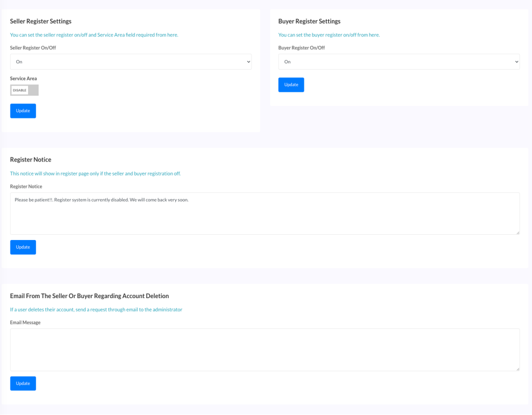Grab the Email Message textarea resize handle
The width and height of the screenshot is (532, 415).
[517, 369]
